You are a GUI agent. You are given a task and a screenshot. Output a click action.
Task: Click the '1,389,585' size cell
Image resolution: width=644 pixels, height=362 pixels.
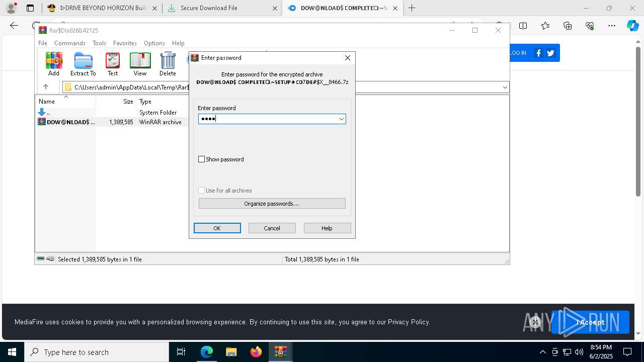tap(121, 122)
